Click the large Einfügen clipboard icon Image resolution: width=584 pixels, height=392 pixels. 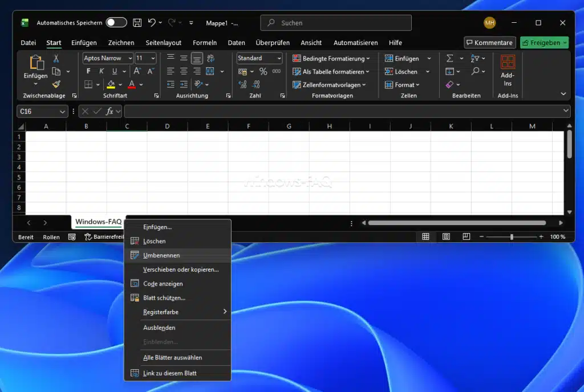point(36,62)
